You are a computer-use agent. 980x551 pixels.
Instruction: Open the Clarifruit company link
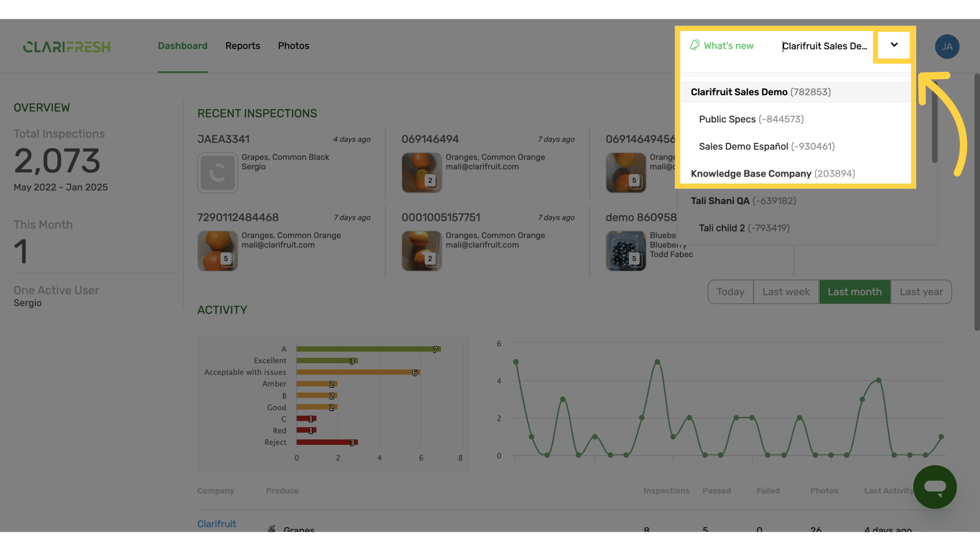[216, 523]
